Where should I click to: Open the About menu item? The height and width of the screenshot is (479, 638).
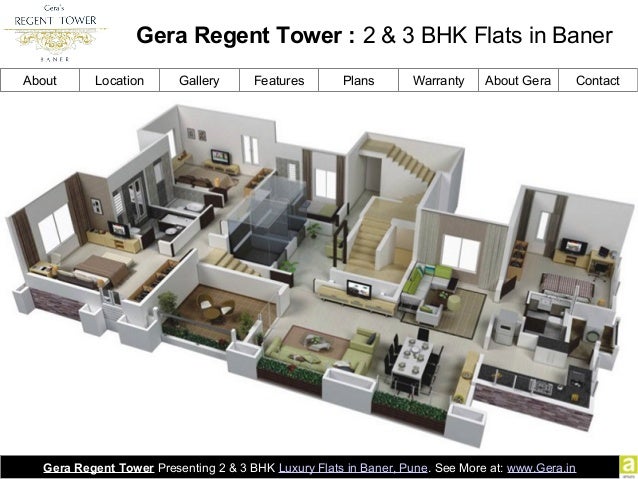pyautogui.click(x=39, y=80)
